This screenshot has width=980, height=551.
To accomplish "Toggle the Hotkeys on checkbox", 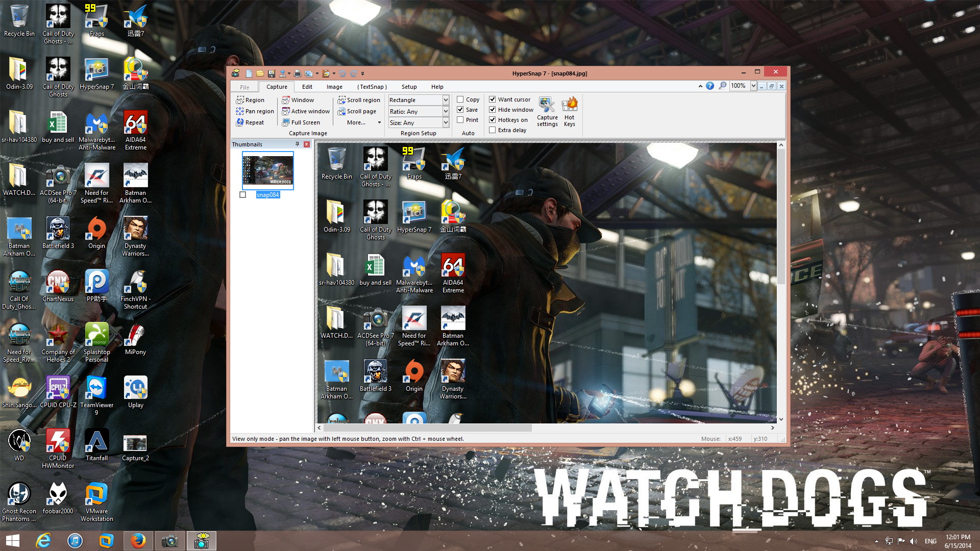I will 493,120.
